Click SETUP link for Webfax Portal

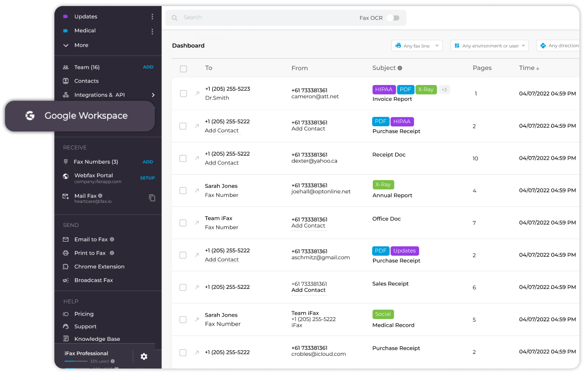(147, 178)
